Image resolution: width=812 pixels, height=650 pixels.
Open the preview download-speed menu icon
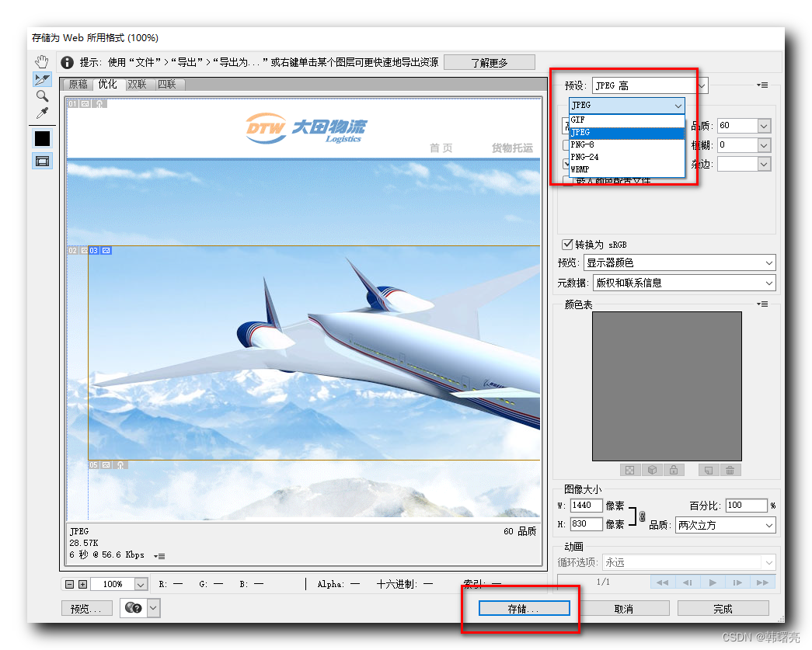point(159,556)
